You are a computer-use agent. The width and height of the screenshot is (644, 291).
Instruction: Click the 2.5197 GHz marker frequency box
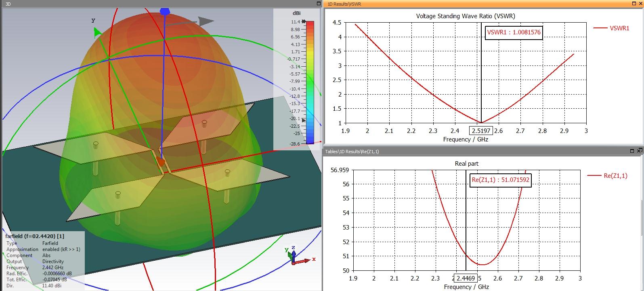click(x=480, y=131)
